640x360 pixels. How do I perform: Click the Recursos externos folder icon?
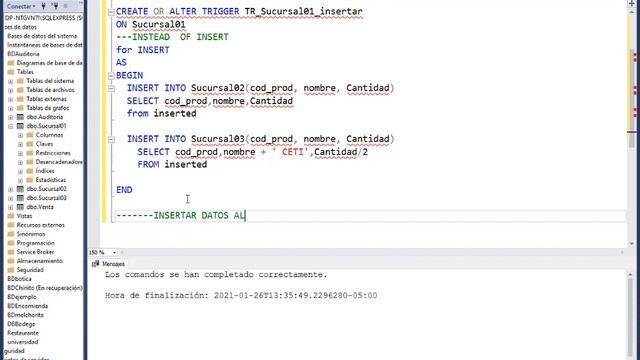tap(11, 225)
